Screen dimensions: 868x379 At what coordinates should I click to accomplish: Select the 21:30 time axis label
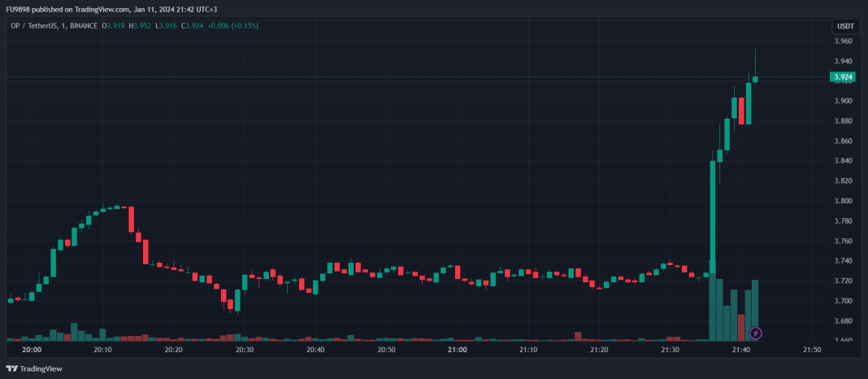point(670,350)
